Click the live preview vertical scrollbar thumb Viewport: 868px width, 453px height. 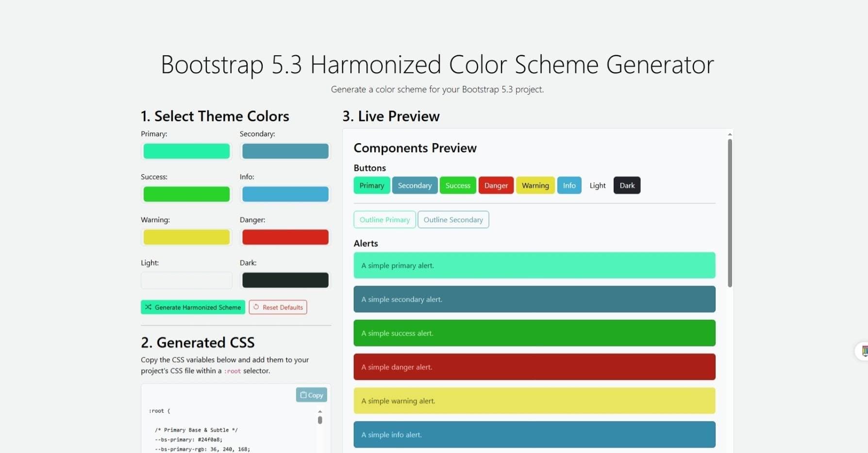730,213
